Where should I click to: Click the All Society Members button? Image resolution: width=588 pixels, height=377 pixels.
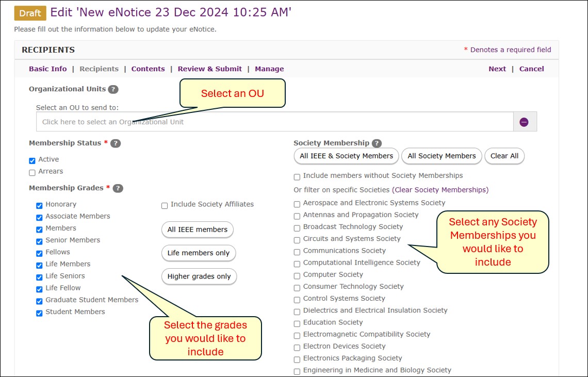[442, 156]
